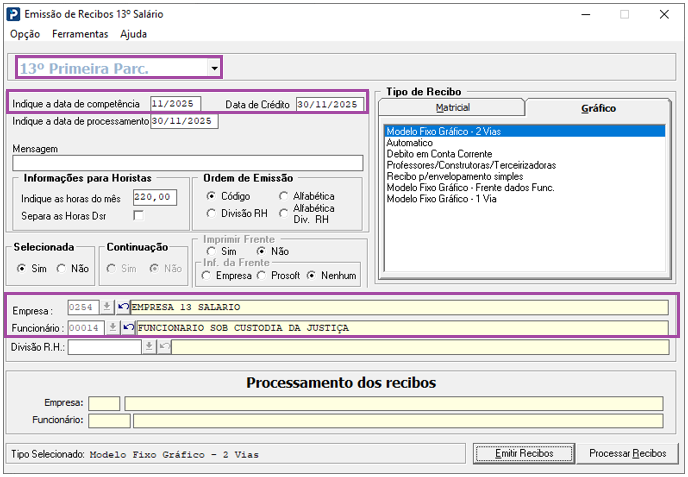Click the Divisão R.H. lookup download-arrow icon
688x477 pixels.
click(149, 347)
